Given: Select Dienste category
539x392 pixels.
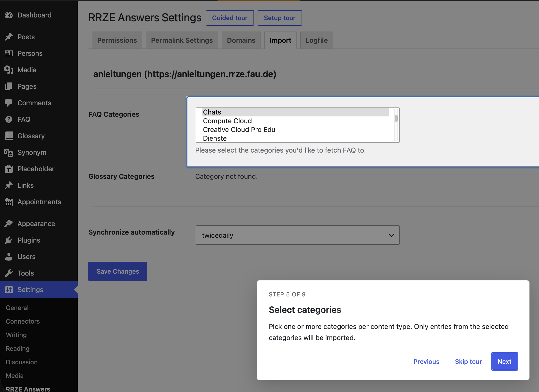Looking at the screenshot, I should tap(295, 138).
